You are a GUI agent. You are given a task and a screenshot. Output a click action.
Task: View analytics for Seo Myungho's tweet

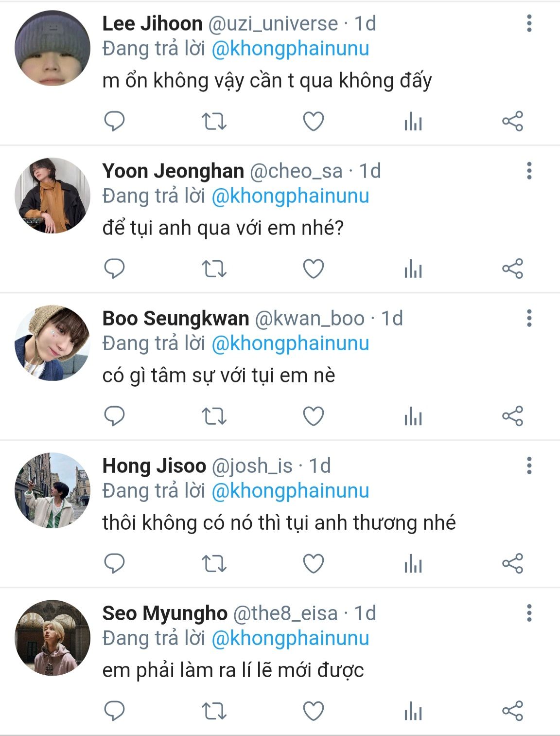413,711
